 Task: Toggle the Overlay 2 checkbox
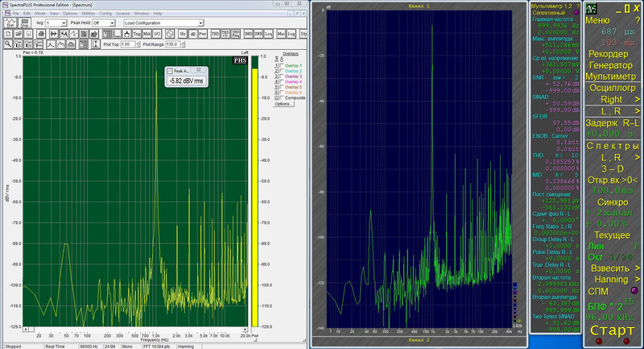point(282,71)
